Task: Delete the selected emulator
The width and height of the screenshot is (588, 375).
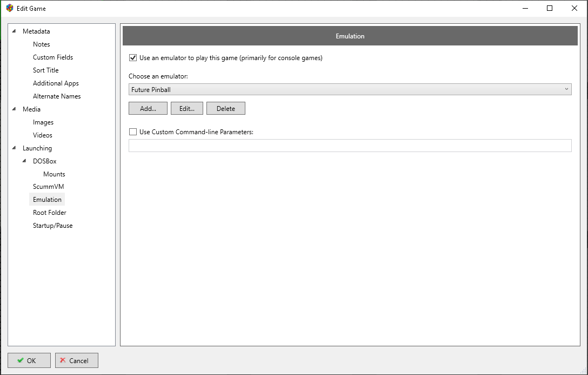Action: (226, 108)
